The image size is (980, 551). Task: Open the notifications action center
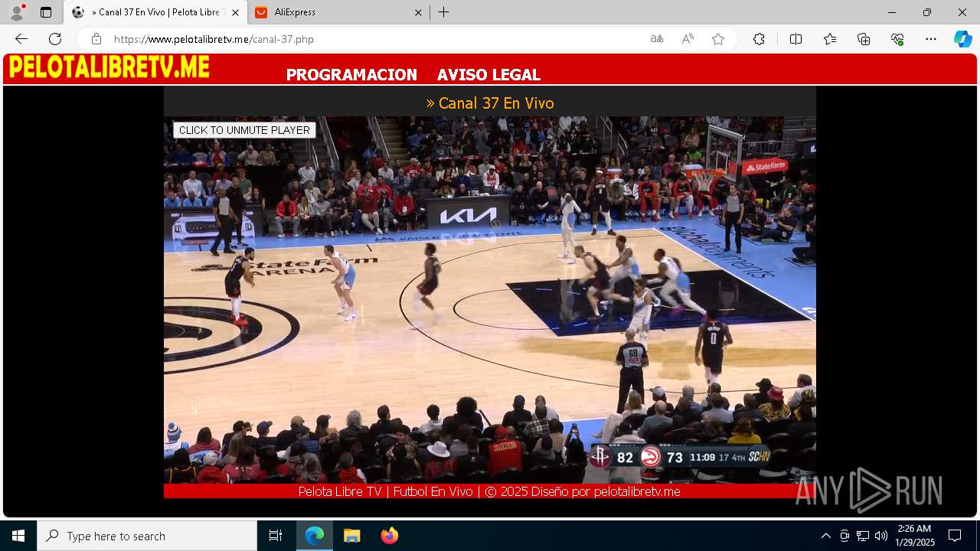[955, 536]
